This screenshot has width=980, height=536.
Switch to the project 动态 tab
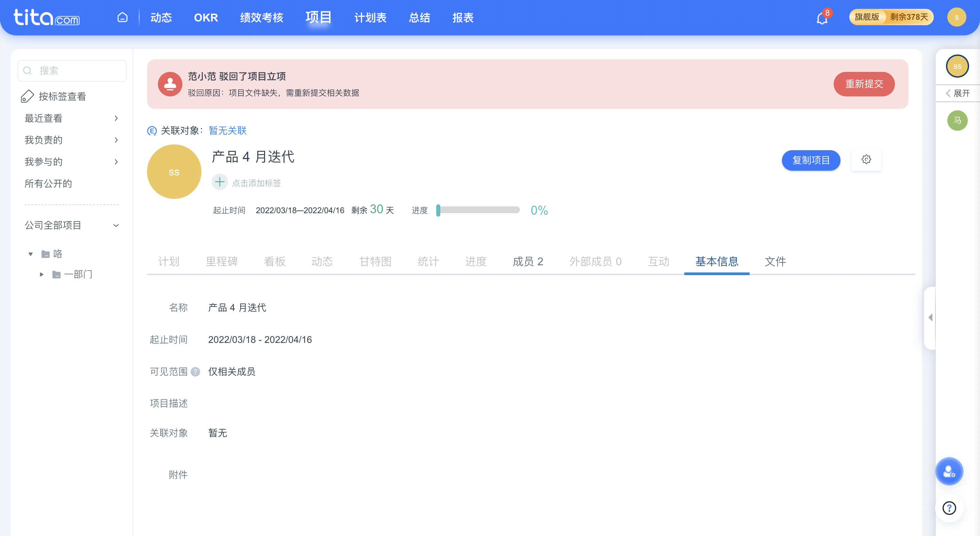click(322, 262)
